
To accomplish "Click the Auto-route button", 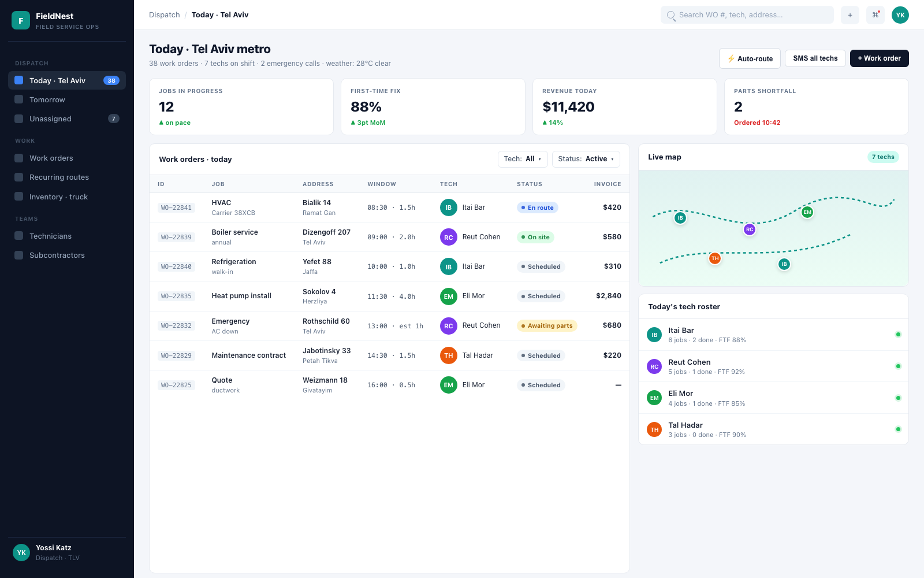I will (750, 58).
